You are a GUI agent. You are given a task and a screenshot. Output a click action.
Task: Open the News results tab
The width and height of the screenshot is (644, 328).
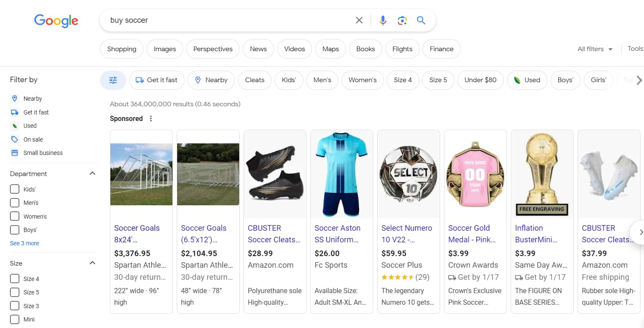(x=258, y=49)
